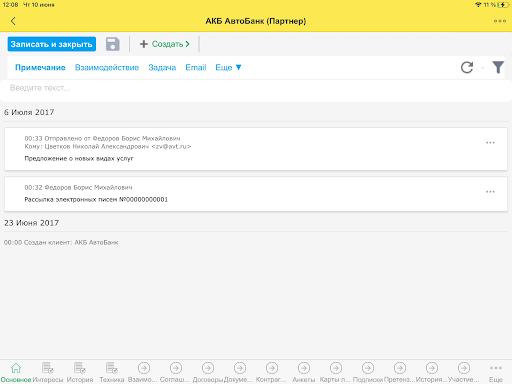
Task: Expand the Создать menu
Action: point(165,44)
